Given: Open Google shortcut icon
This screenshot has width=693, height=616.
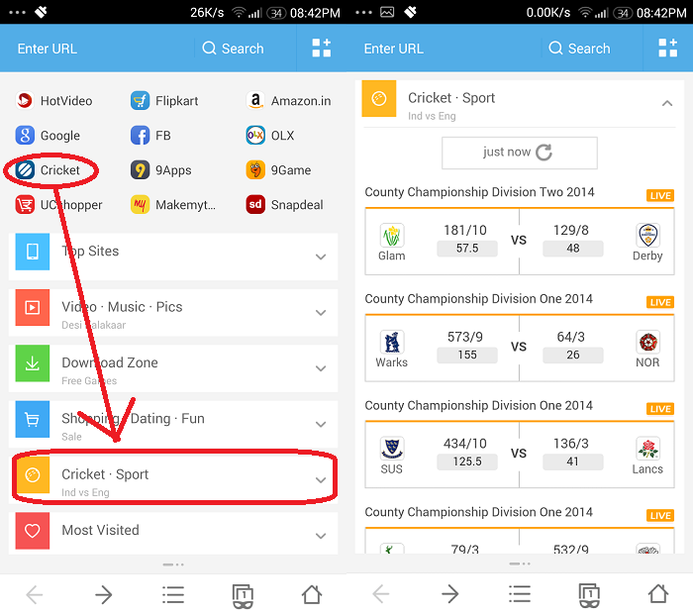Looking at the screenshot, I should click(x=25, y=135).
